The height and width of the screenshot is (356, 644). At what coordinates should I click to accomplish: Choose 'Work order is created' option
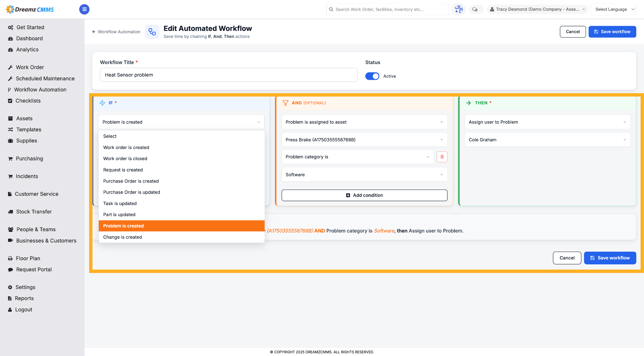pos(181,148)
